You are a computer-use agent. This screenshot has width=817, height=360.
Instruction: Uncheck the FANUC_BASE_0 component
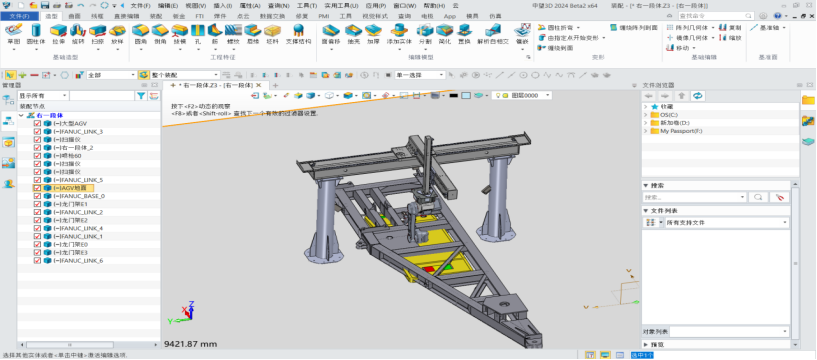(x=37, y=196)
